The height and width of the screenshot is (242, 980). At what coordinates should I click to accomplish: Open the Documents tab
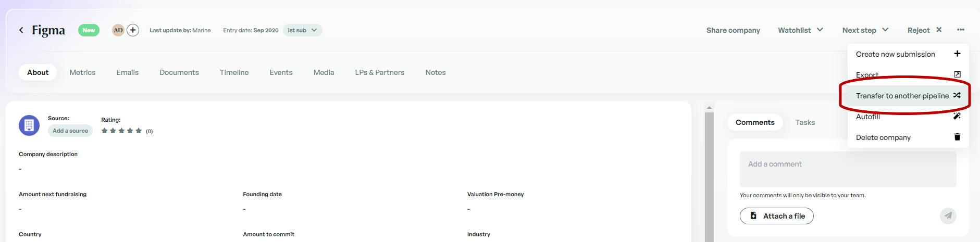[x=179, y=72]
